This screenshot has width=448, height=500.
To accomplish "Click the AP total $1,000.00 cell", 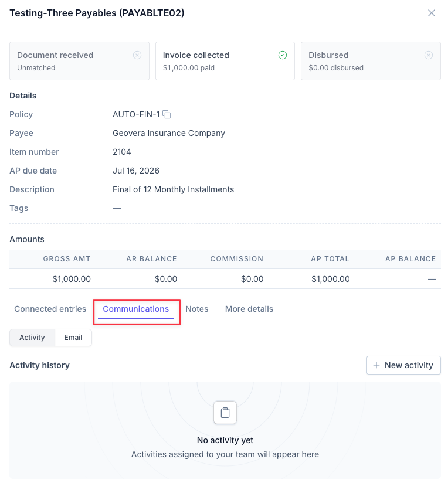I will [x=331, y=279].
